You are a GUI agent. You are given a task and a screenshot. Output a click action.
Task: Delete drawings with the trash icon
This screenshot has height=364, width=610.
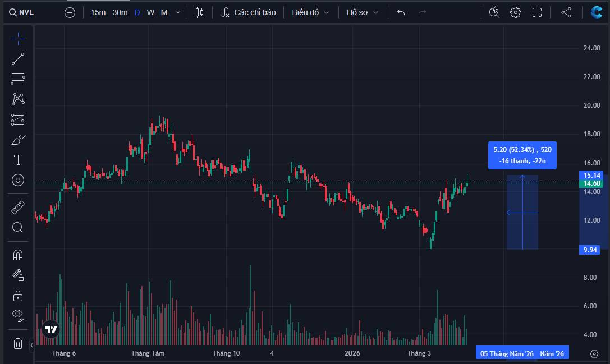[x=18, y=343]
